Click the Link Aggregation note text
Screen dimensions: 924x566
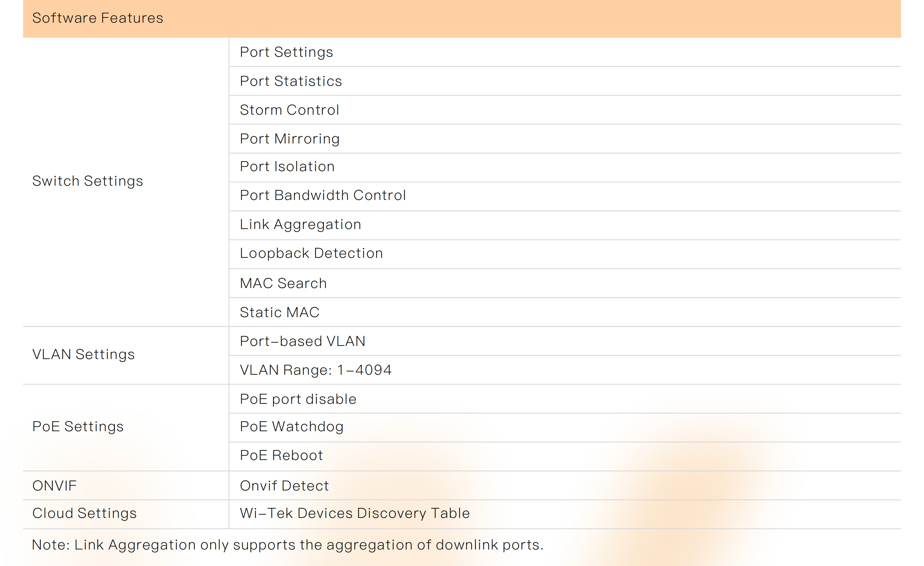tap(287, 545)
